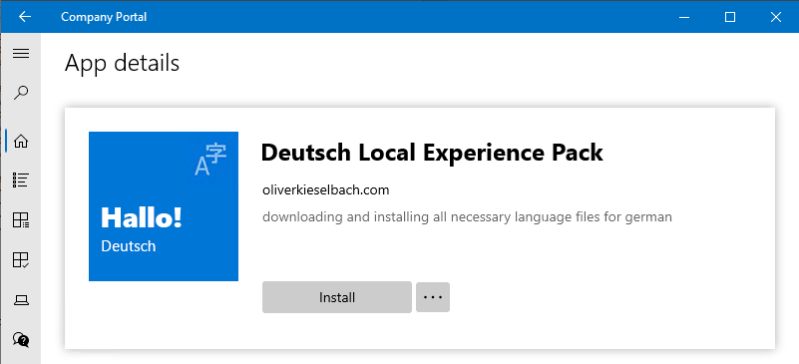This screenshot has width=799, height=364.
Task: Go to the Home sidebar icon
Action: [x=20, y=141]
